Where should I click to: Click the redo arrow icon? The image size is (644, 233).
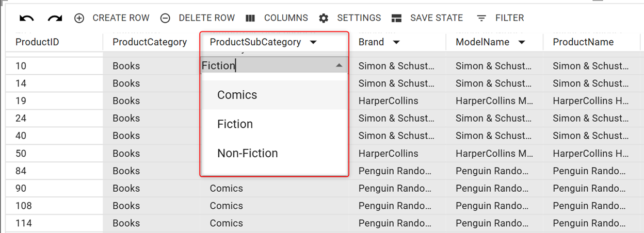pos(55,19)
